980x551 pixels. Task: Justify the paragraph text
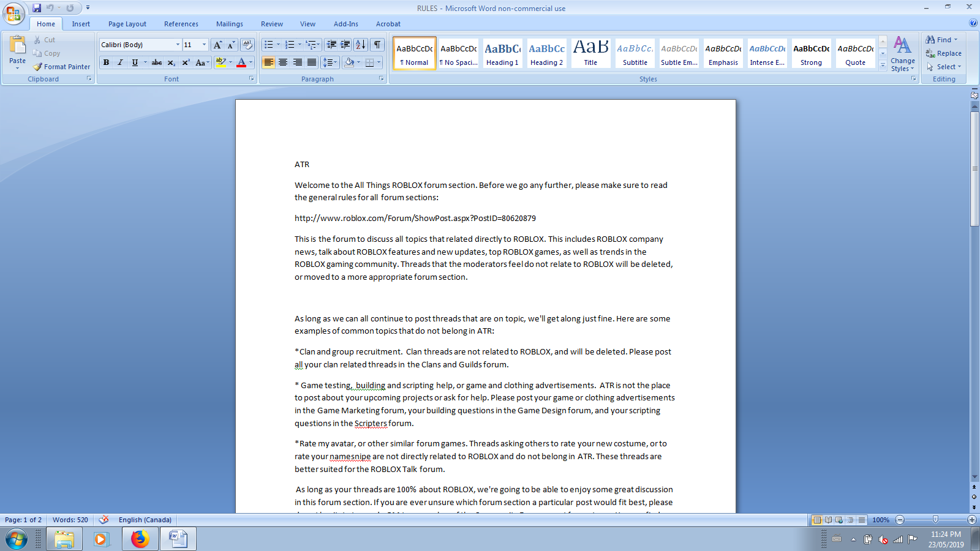[312, 62]
